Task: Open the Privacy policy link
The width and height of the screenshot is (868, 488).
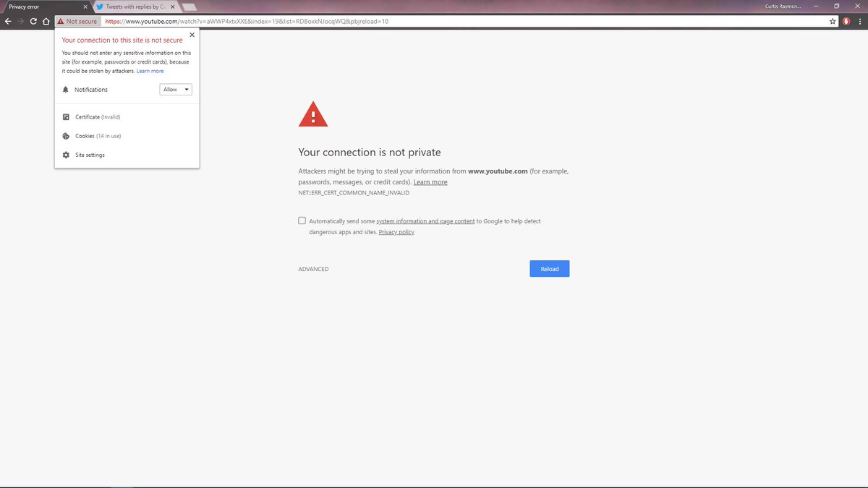Action: point(396,232)
